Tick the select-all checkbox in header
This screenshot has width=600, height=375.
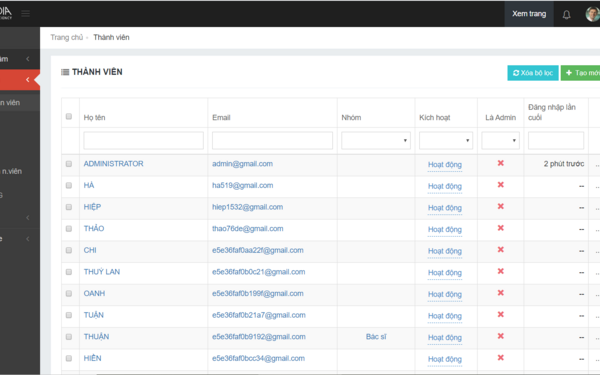pos(69,116)
